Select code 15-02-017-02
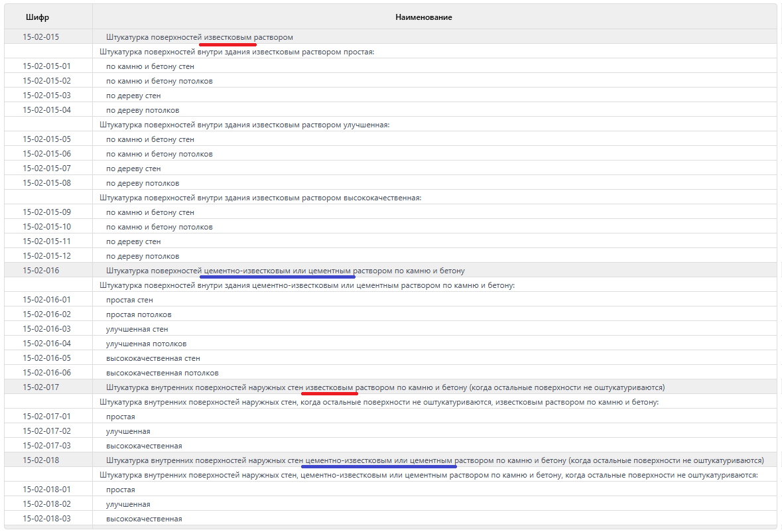The height and width of the screenshot is (532, 782). click(47, 431)
